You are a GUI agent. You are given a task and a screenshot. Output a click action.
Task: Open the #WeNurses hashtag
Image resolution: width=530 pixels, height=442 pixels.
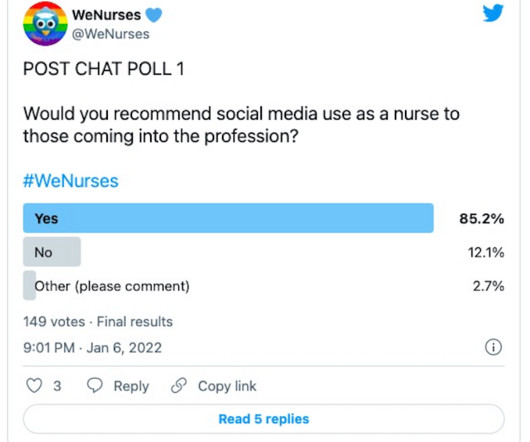click(x=71, y=181)
